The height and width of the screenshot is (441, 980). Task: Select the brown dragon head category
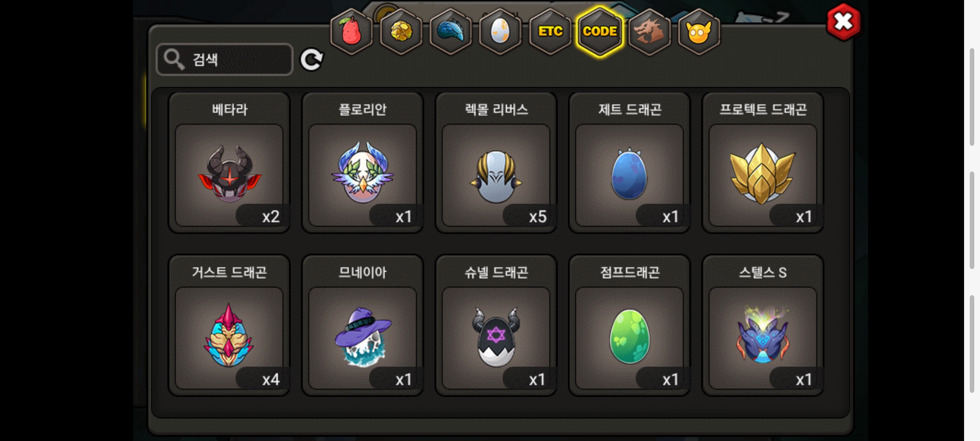click(x=649, y=31)
